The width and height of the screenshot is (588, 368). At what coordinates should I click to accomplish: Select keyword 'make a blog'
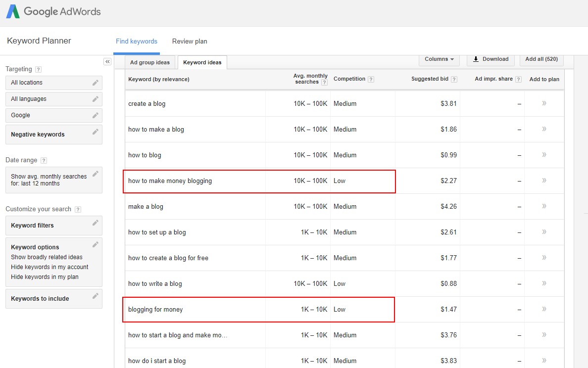146,206
